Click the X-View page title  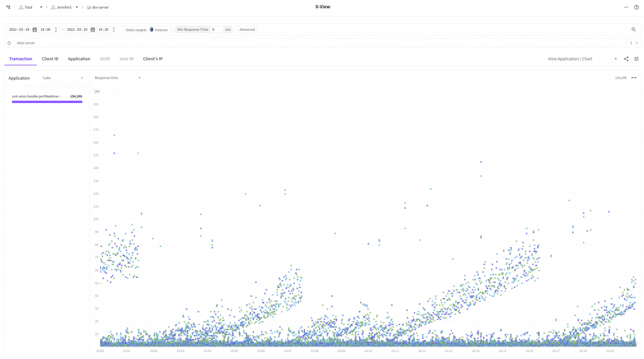tap(323, 7)
